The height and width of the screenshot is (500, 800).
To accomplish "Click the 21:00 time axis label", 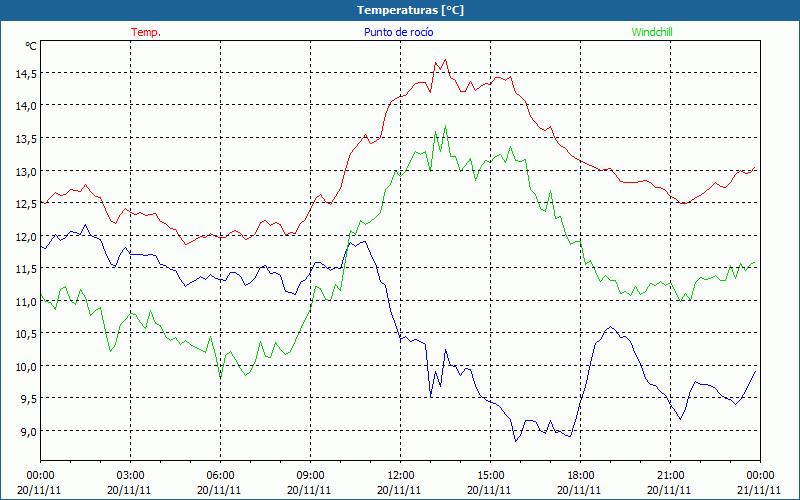I will coord(670,476).
